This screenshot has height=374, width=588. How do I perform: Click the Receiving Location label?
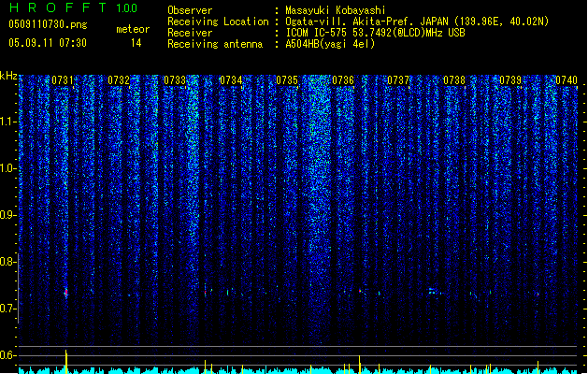(x=218, y=22)
